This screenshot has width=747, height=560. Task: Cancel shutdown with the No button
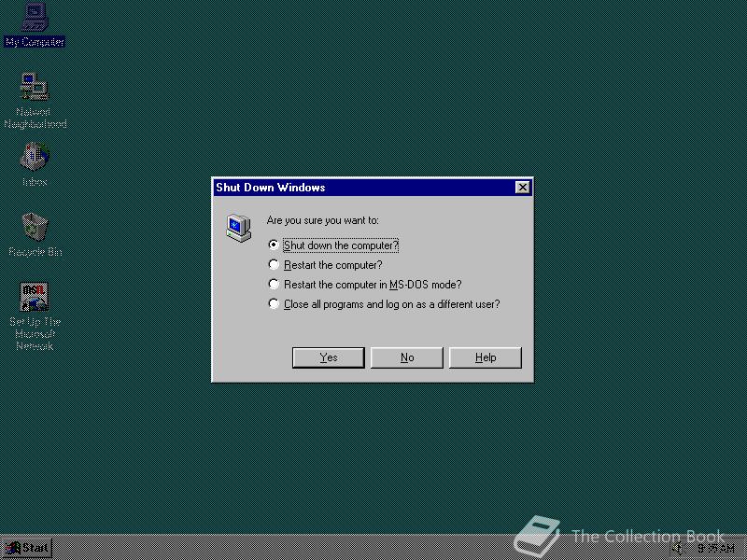407,357
